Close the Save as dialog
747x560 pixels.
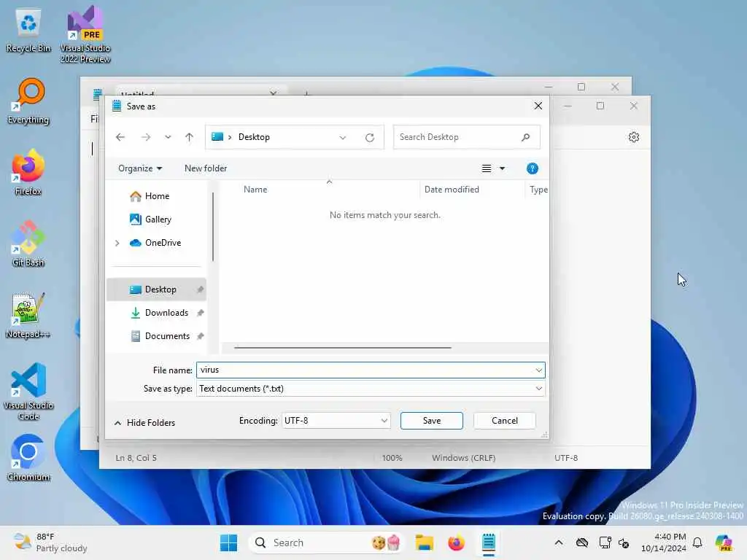point(538,106)
